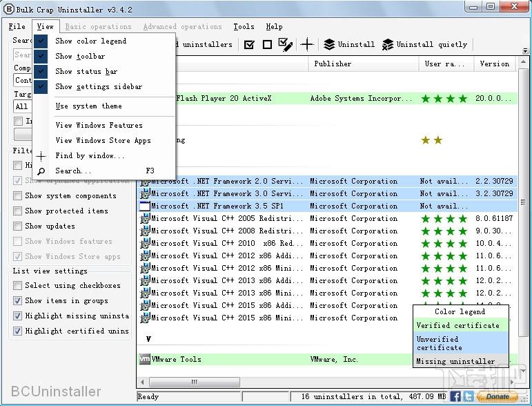Toggle Show status bar menu option
Image resolution: width=532 pixels, height=406 pixels.
pos(104,72)
